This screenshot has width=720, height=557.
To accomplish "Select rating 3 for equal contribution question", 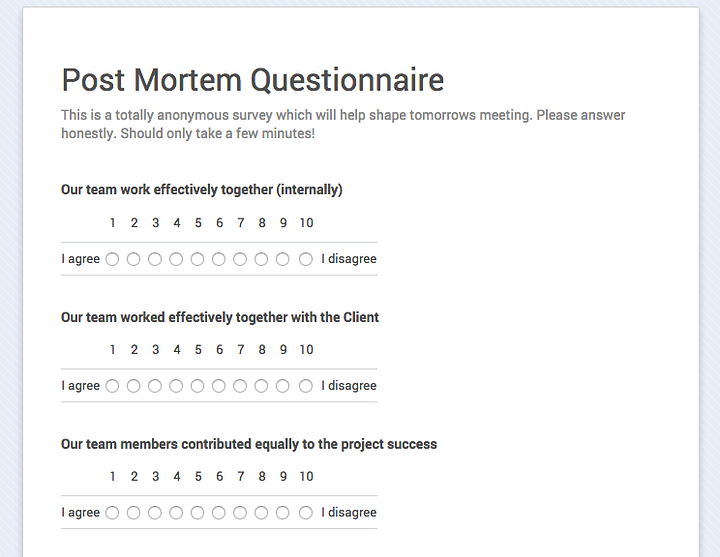I will (x=155, y=512).
